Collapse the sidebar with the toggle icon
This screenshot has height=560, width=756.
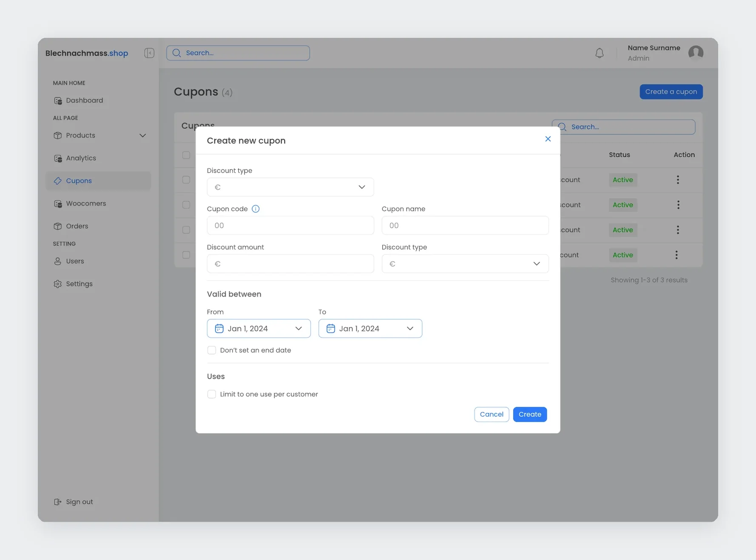click(x=149, y=53)
